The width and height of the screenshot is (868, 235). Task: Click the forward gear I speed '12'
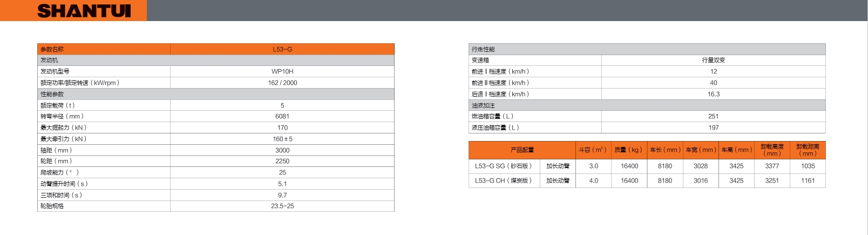point(714,71)
